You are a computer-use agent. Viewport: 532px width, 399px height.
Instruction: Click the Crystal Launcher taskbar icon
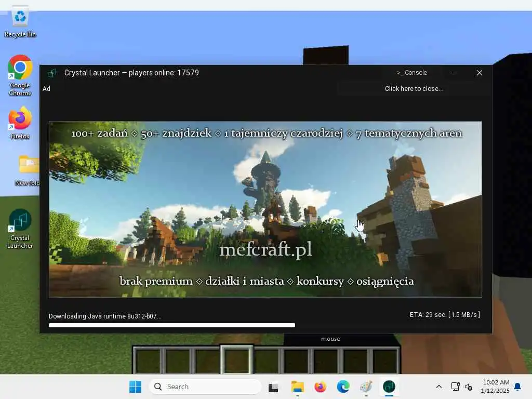pos(389,387)
